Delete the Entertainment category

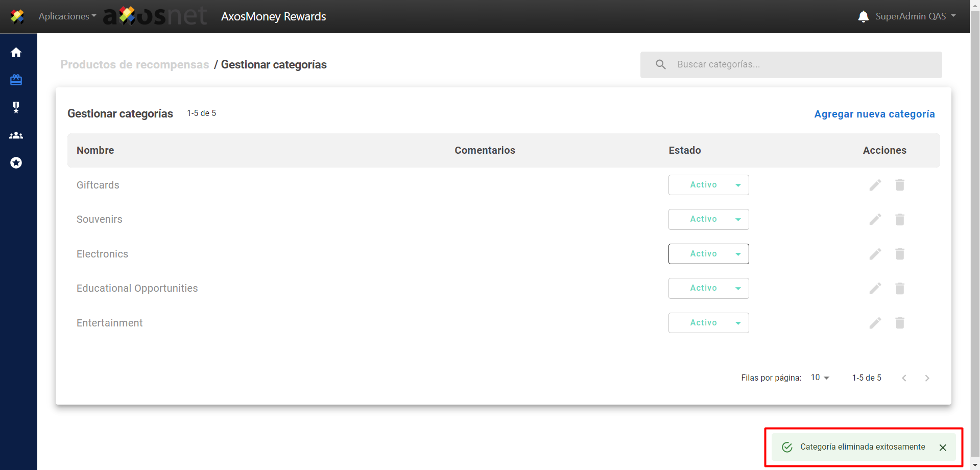click(x=899, y=323)
